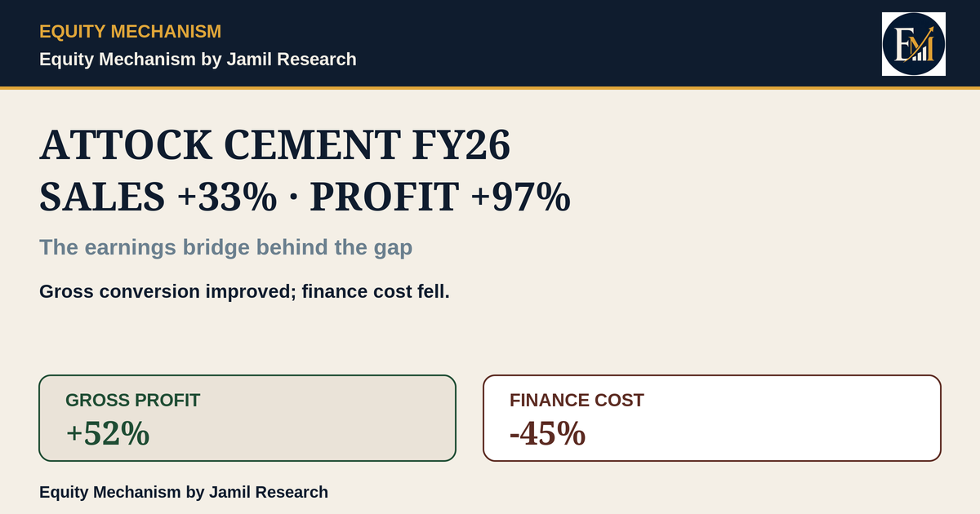980x514 pixels.
Task: Click the GROSS PROFIT green label
Action: tap(133, 401)
